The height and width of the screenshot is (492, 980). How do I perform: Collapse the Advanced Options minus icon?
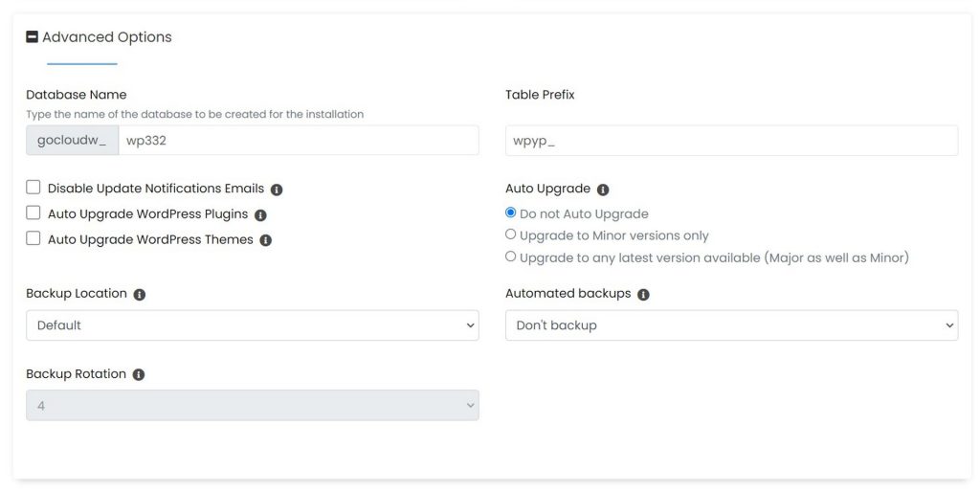(x=32, y=37)
